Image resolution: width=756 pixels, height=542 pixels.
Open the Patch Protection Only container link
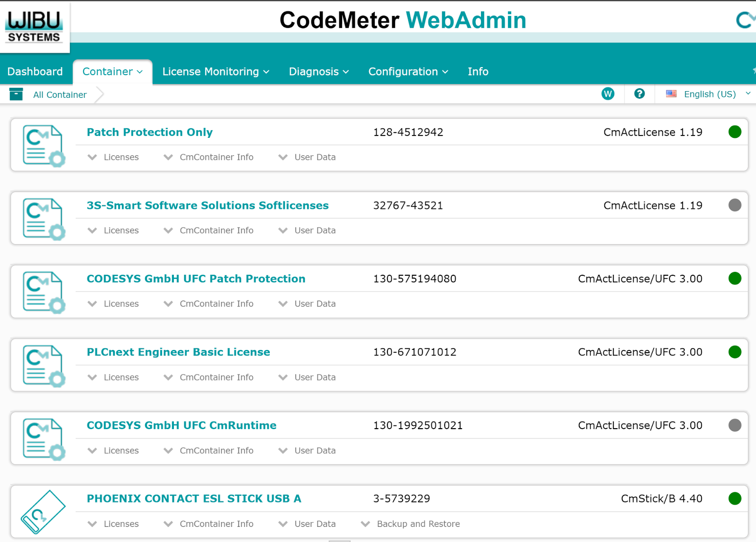150,132
